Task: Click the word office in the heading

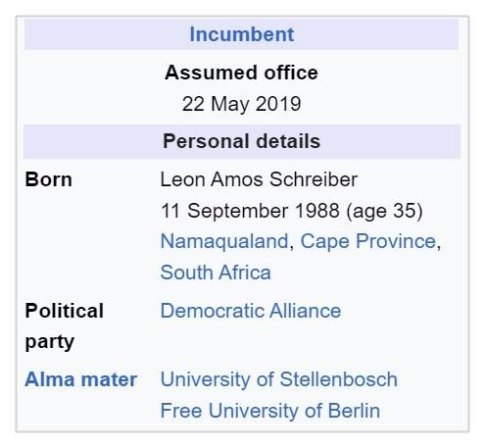Action: point(291,73)
